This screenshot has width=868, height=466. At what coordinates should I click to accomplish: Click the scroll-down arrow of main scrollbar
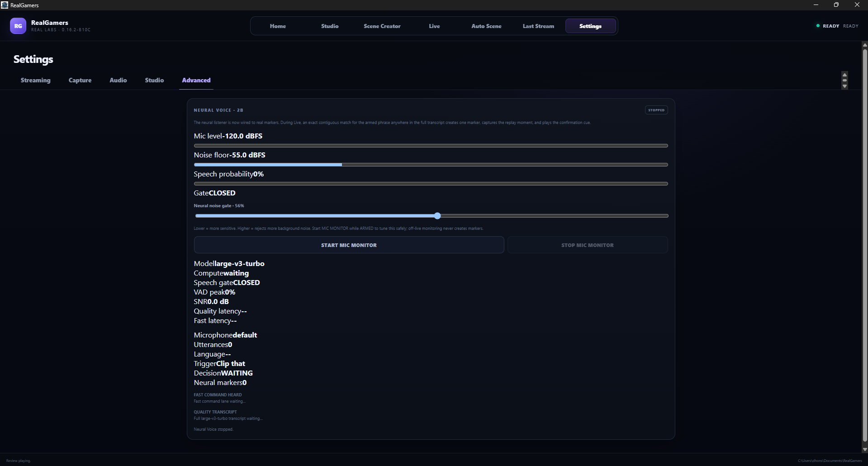[x=865, y=449]
